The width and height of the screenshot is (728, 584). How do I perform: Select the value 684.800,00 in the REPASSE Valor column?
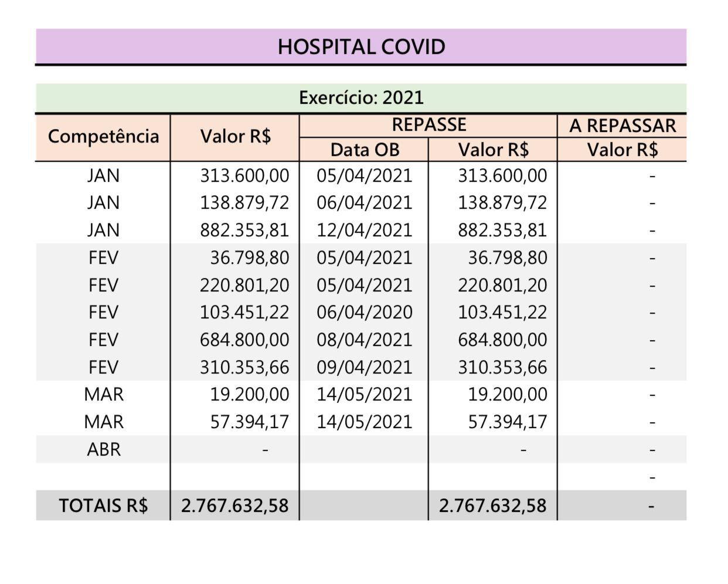coord(502,339)
